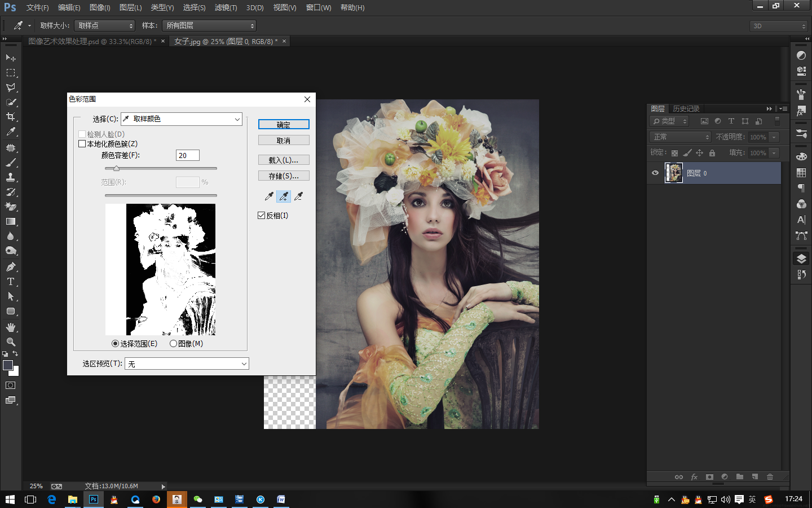Click the 存储 button
This screenshot has width=812, height=508.
pyautogui.click(x=284, y=176)
